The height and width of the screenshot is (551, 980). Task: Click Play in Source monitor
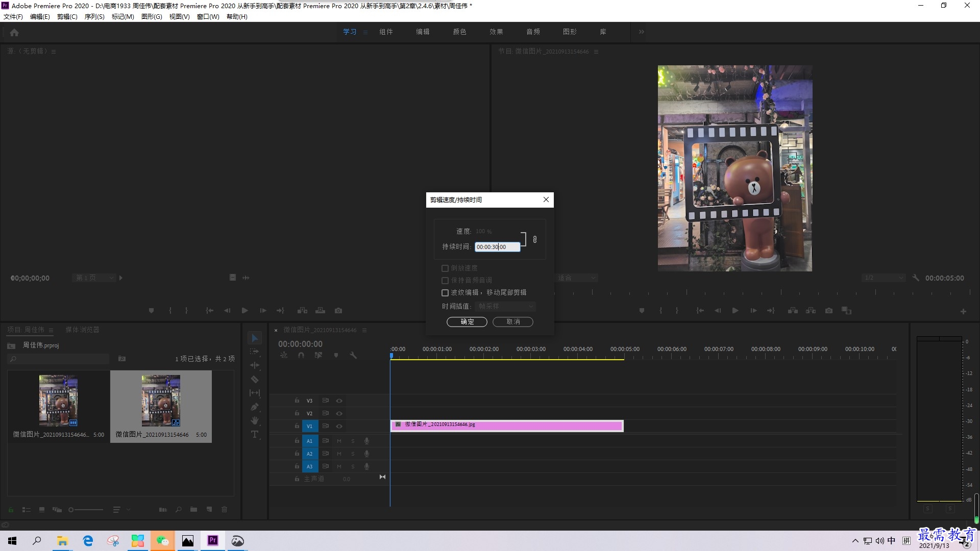tap(245, 310)
